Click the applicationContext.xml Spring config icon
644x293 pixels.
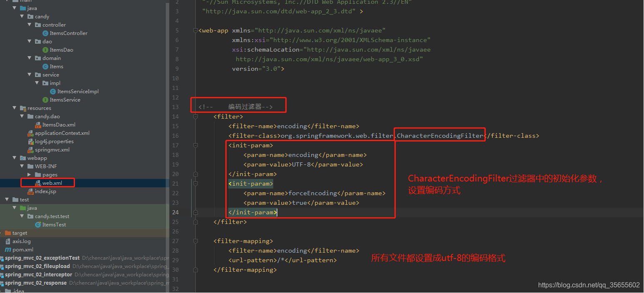coord(30,133)
